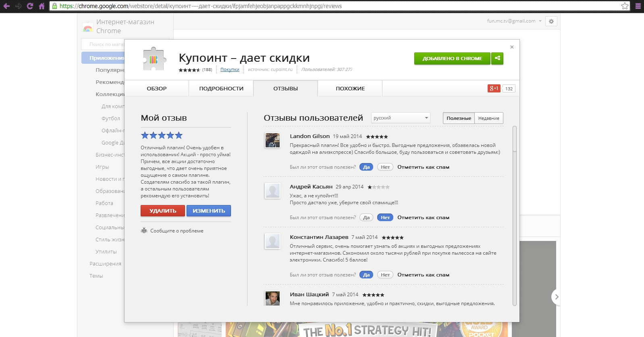Click Константин Лазарев default avatar
The image size is (644, 337).
(x=272, y=241)
